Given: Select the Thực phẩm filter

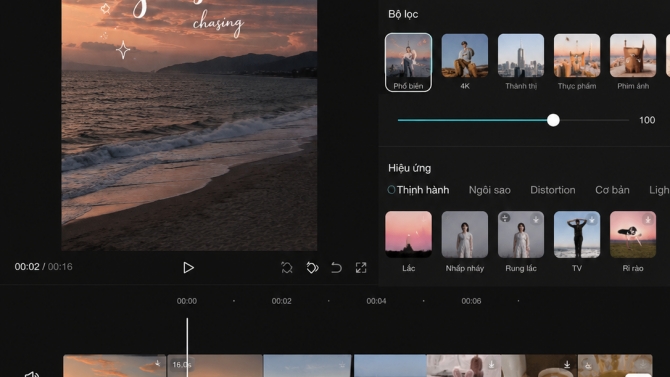Looking at the screenshot, I should 577,62.
